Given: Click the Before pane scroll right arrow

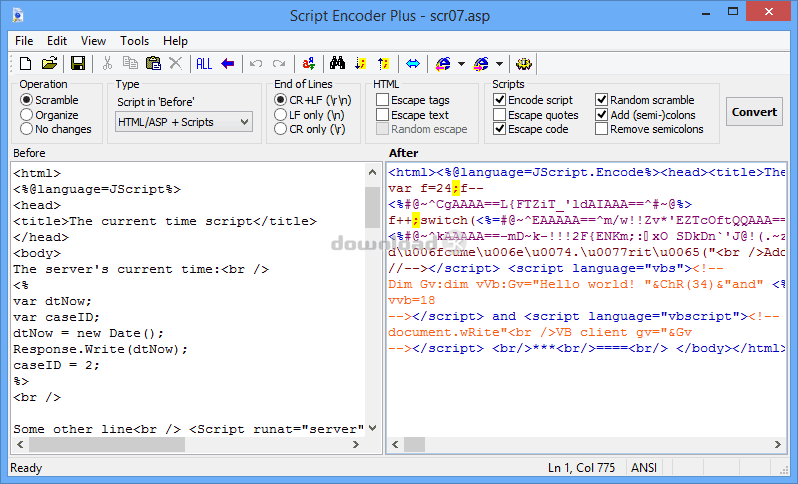Looking at the screenshot, I should coord(356,444).
